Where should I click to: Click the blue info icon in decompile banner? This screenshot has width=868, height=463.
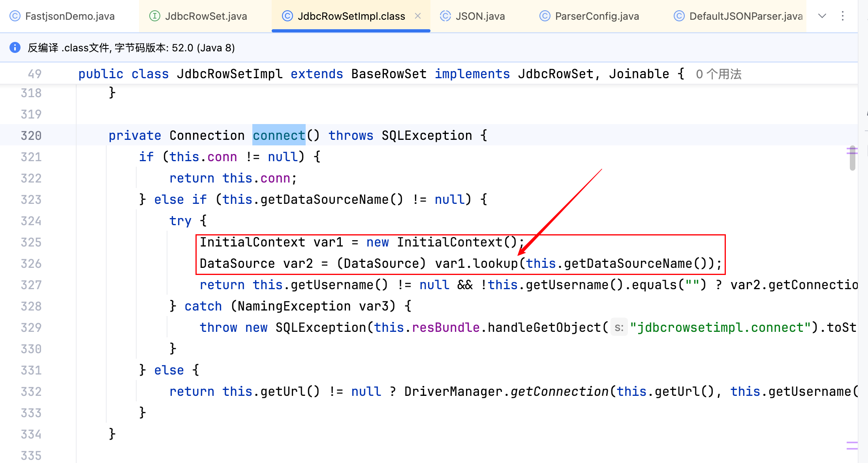tap(15, 48)
